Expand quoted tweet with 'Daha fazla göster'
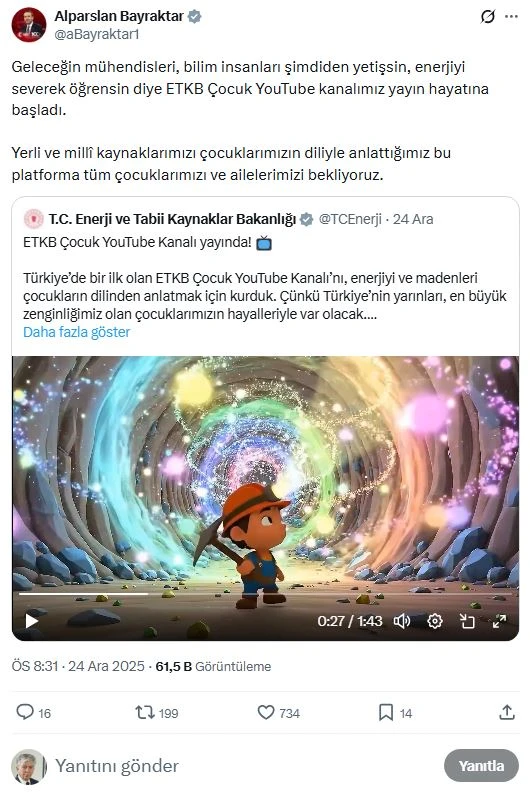The height and width of the screenshot is (798, 530). click(76, 332)
